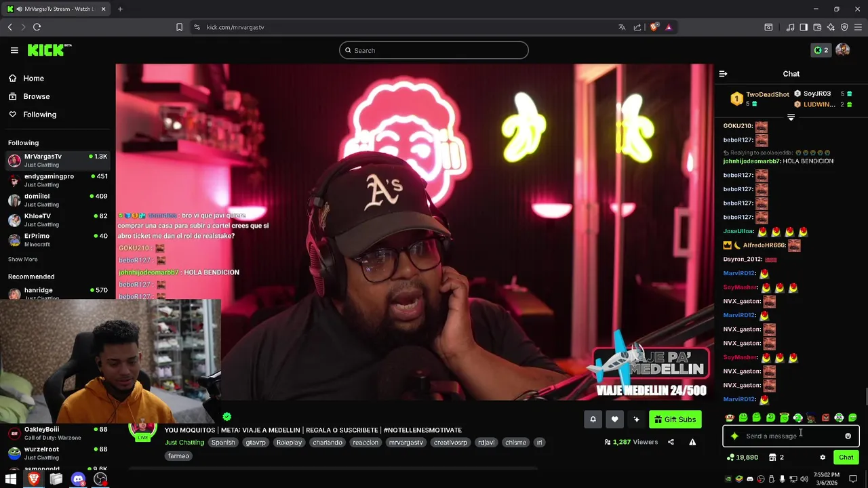Open the channel points 19,690 balance
Screen dimensions: 868x488
742,457
